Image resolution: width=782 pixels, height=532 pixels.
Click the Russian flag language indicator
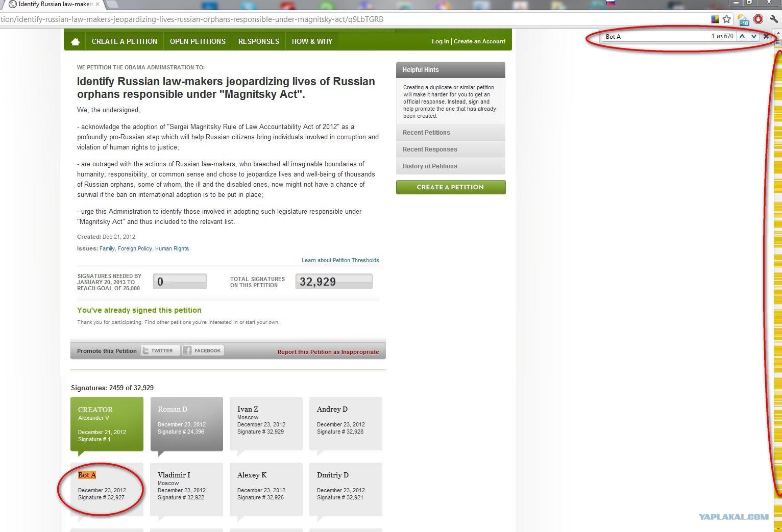[x=610, y=3]
